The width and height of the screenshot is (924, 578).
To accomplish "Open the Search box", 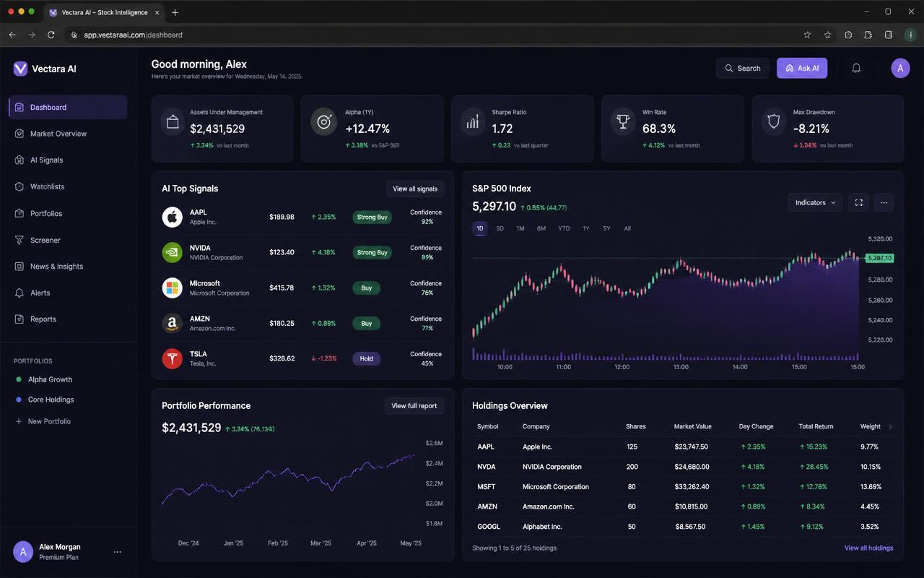I will (x=743, y=68).
